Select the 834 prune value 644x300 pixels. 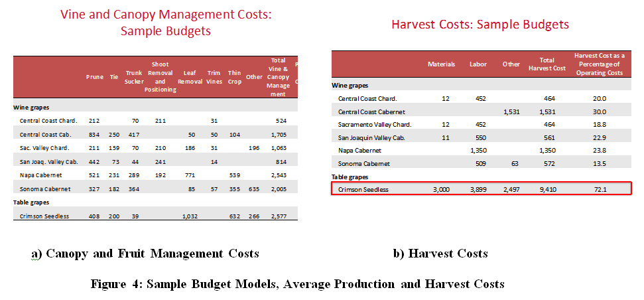tap(94, 134)
